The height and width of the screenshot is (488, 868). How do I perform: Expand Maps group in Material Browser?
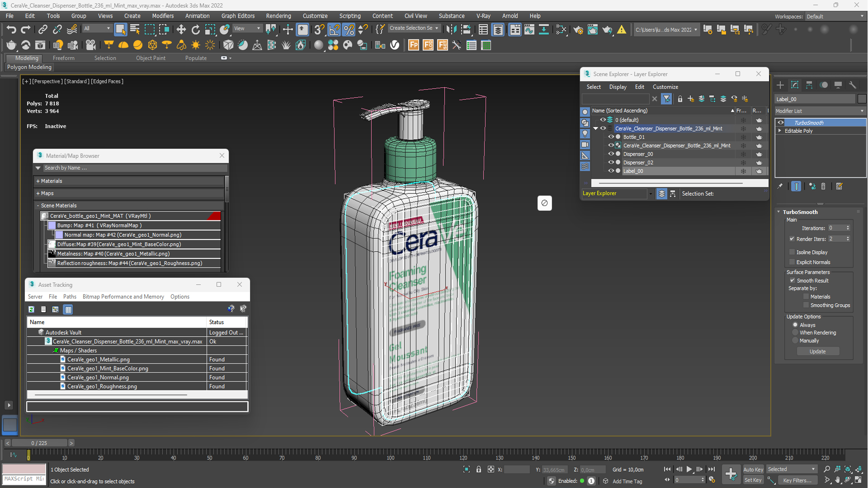pyautogui.click(x=38, y=193)
